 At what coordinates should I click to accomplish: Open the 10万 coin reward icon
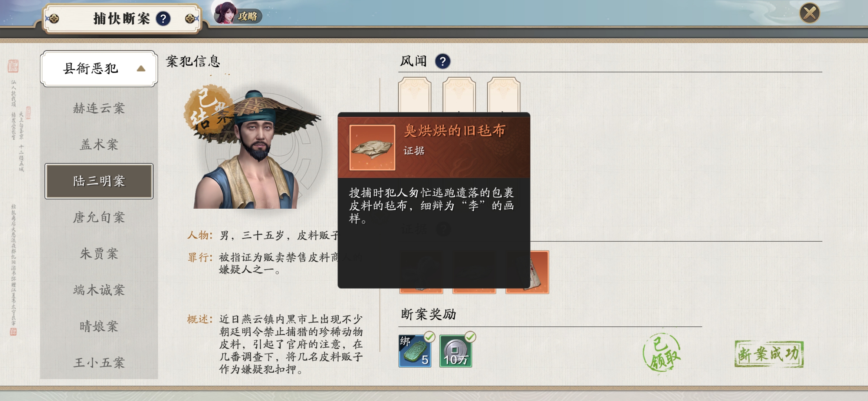coord(456,351)
